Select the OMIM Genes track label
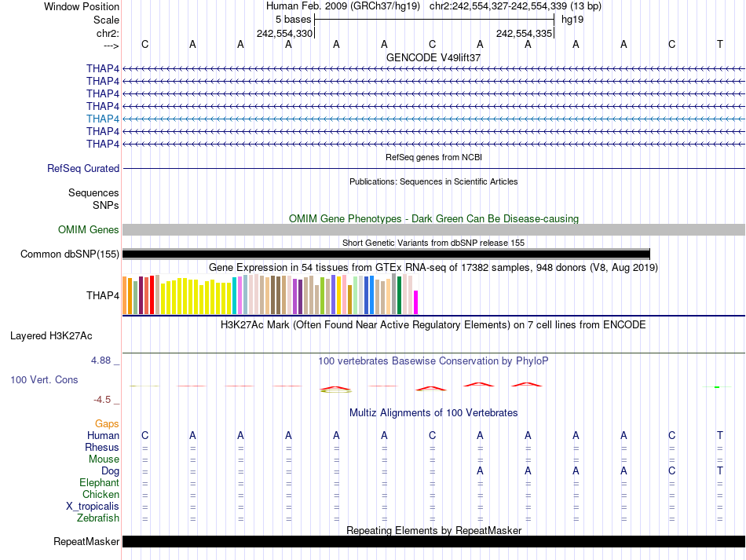Image resolution: width=746 pixels, height=560 pixels. click(x=89, y=230)
